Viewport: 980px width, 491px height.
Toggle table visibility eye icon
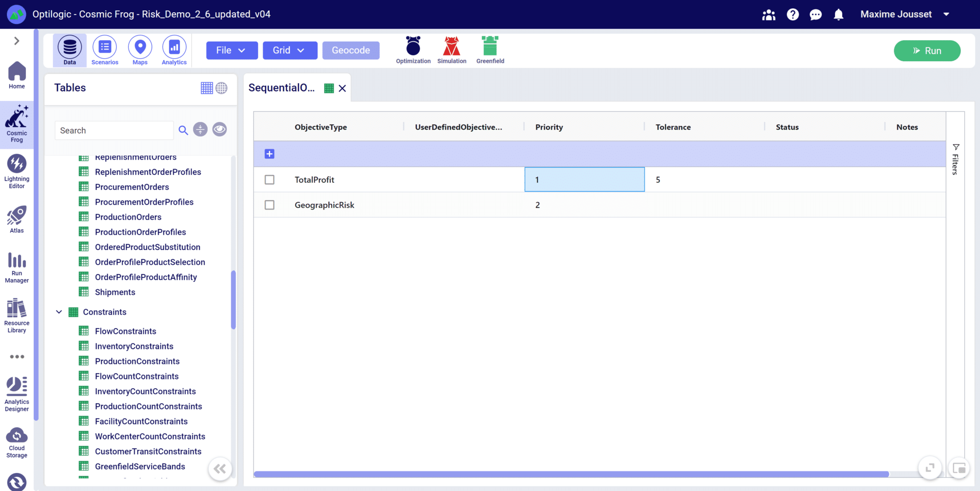pyautogui.click(x=220, y=130)
